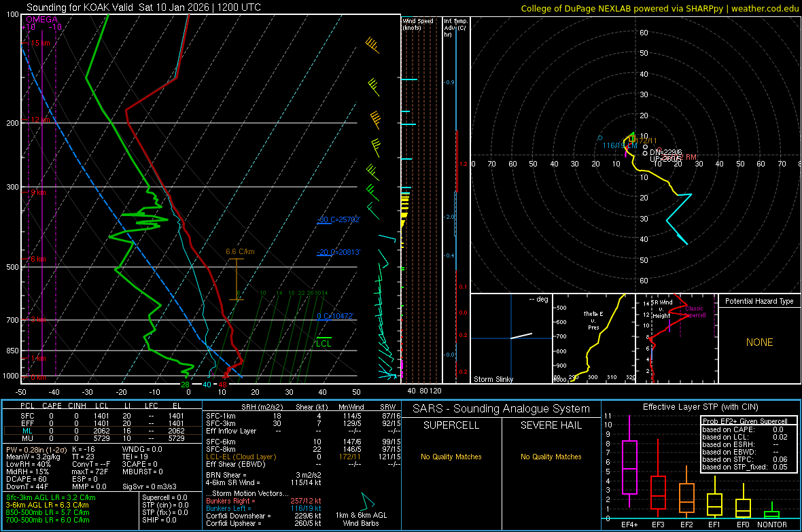Click the cyan wet-bulb value 40
802x532 pixels.
[207, 385]
